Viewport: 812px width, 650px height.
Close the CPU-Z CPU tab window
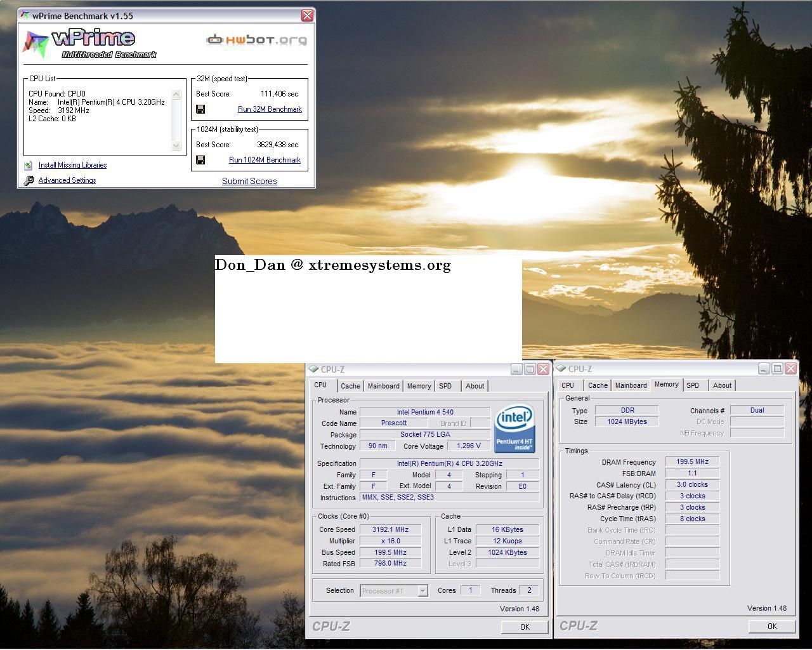pyautogui.click(x=543, y=369)
